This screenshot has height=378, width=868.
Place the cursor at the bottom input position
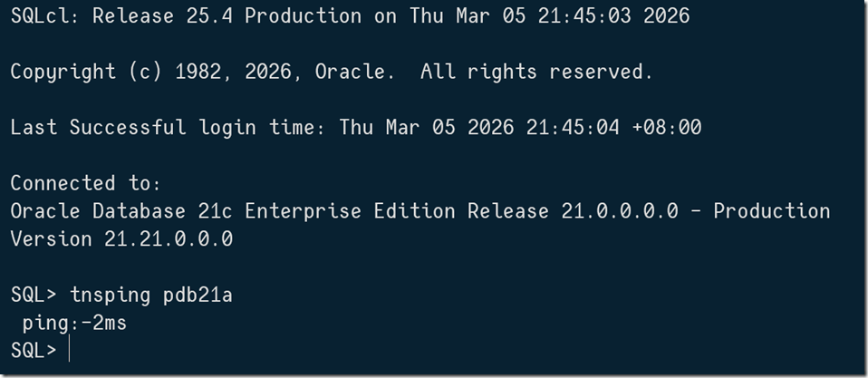point(69,351)
